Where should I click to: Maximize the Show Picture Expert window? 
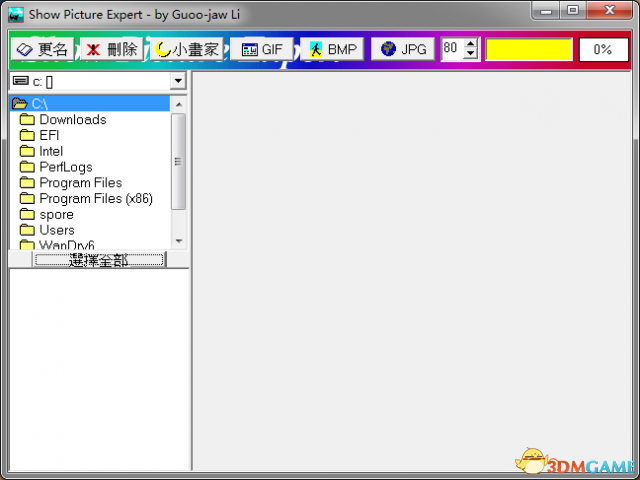coord(573,11)
